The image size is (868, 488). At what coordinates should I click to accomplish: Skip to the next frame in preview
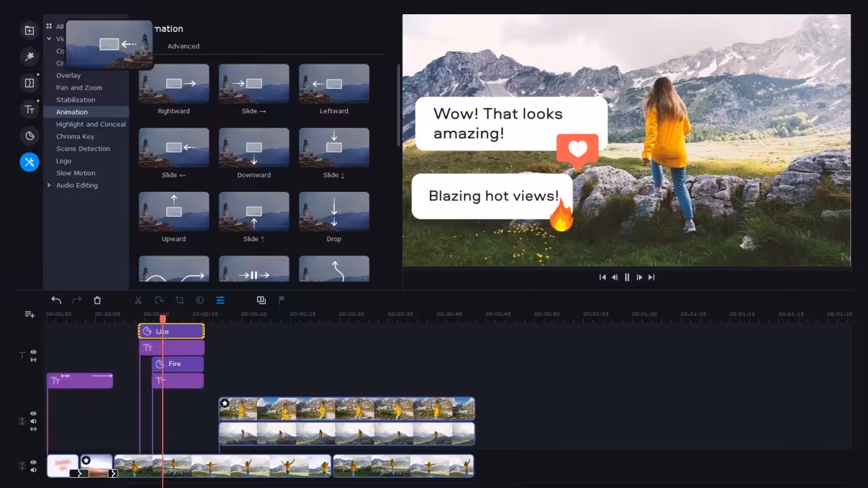[639, 277]
